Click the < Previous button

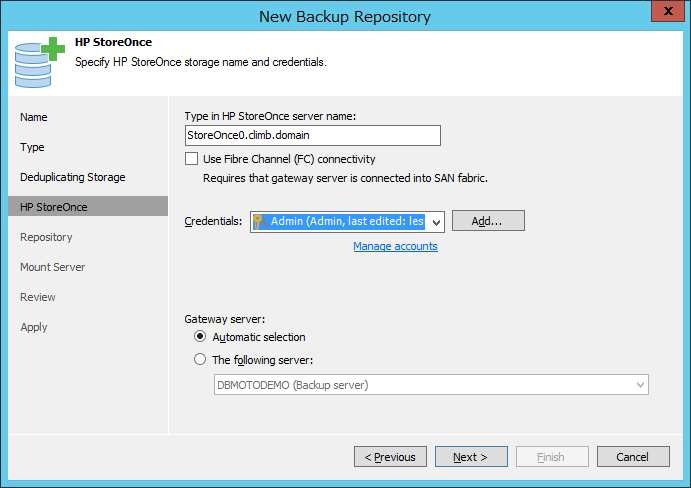[390, 457]
